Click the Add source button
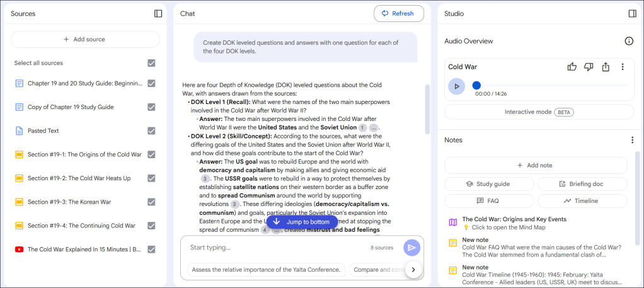The height and width of the screenshot is (288, 644). [x=85, y=39]
